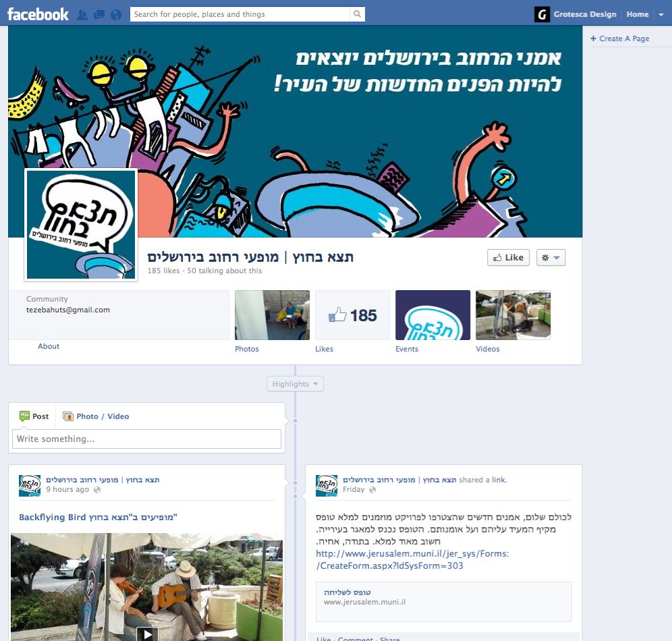Open the gear settings dropdown on page
Viewport: 672px width, 641px height.
(x=551, y=258)
